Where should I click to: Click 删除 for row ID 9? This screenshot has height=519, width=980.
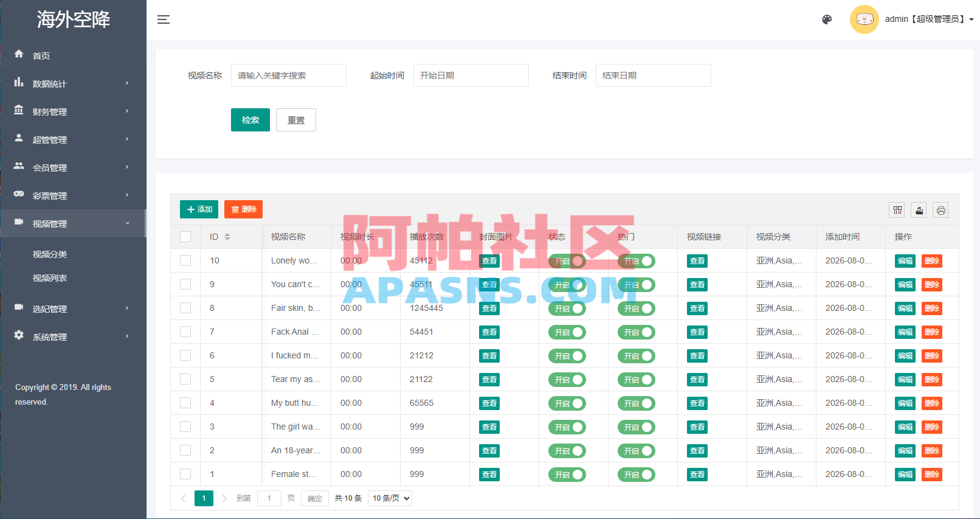(x=932, y=285)
